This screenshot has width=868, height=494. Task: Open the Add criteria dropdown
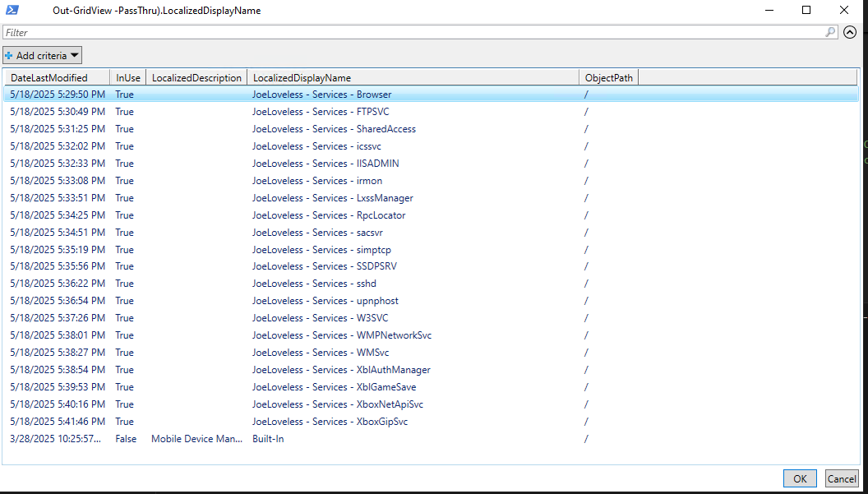point(43,56)
